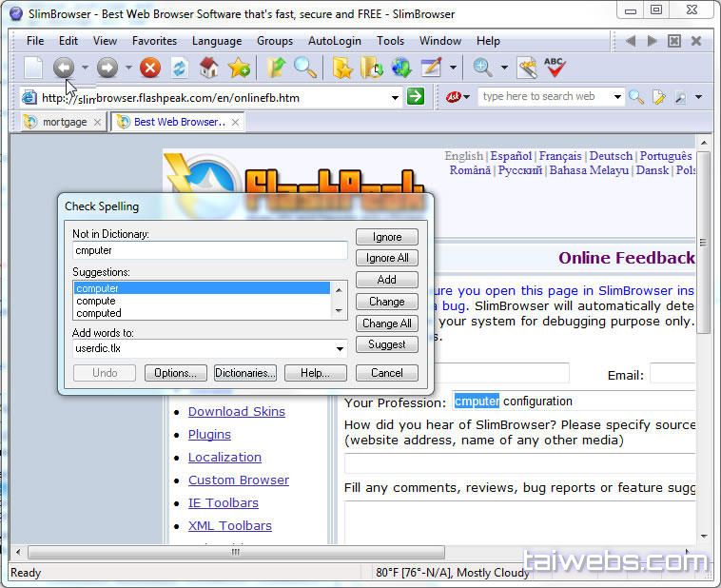
Task: Open the Download Skins link
Action: coord(236,412)
